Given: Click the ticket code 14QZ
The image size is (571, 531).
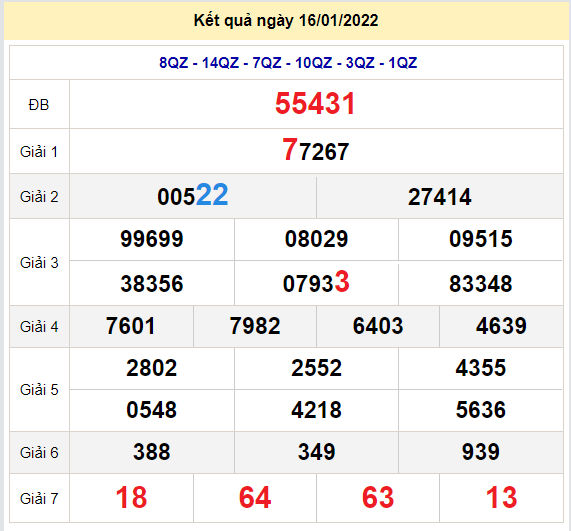Looking at the screenshot, I should 220,63.
